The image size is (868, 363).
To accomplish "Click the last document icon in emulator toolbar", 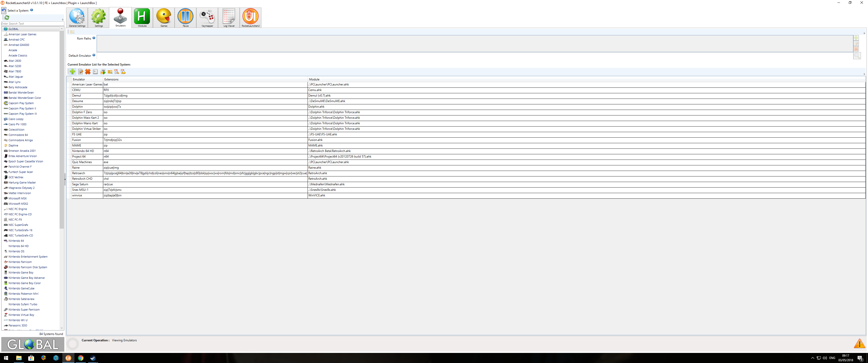I will pyautogui.click(x=123, y=71).
